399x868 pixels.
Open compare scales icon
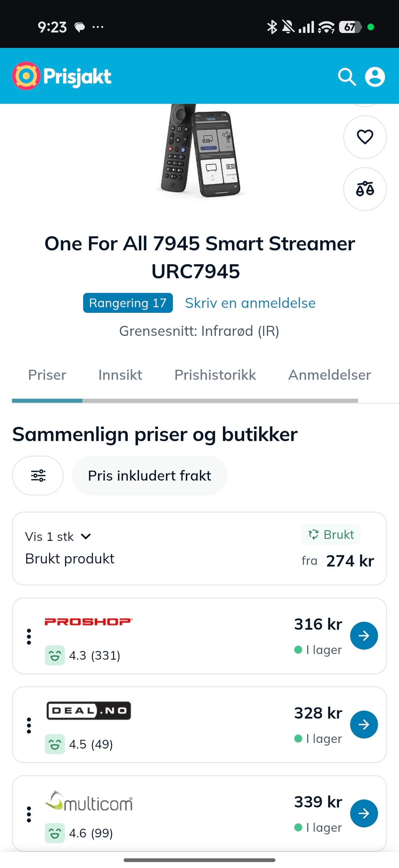[365, 189]
